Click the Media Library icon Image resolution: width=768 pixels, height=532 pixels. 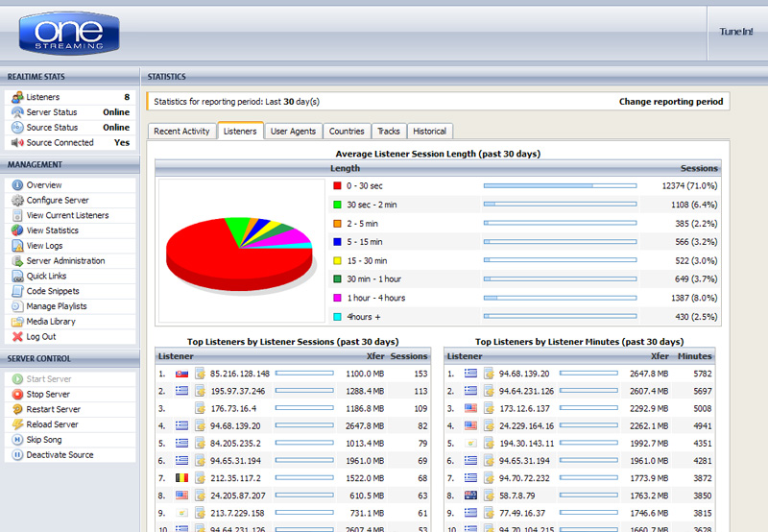(x=17, y=322)
